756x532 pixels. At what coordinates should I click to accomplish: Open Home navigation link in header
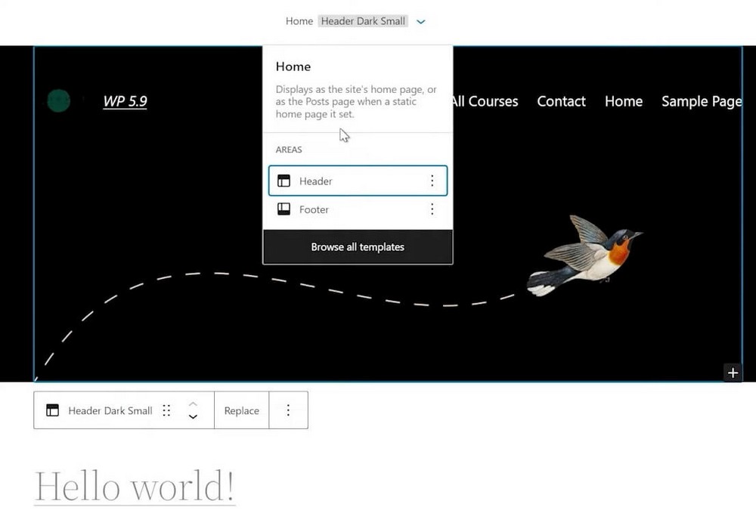(624, 101)
